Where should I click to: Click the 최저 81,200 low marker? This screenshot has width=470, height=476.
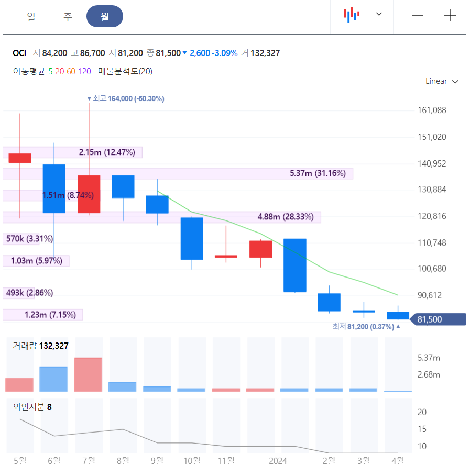coord(366,327)
